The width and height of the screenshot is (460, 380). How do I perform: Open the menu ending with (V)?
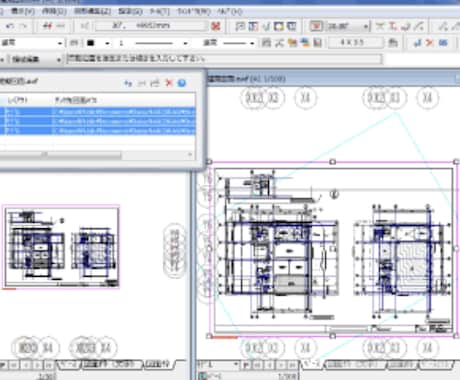[x=23, y=11]
